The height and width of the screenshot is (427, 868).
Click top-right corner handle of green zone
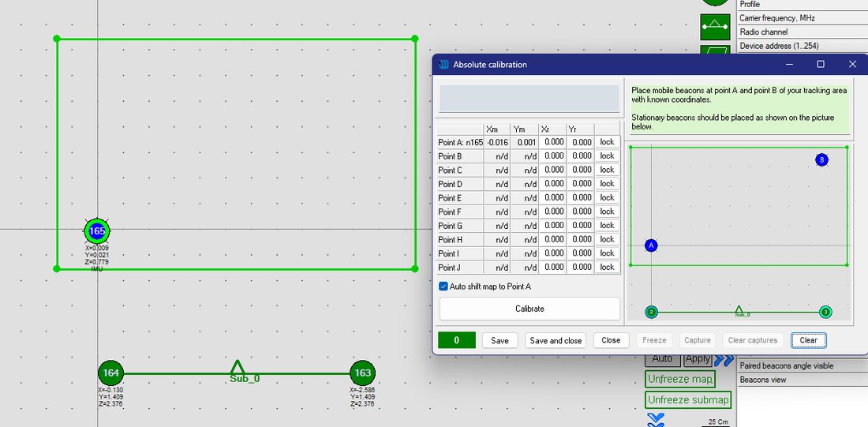(x=414, y=38)
